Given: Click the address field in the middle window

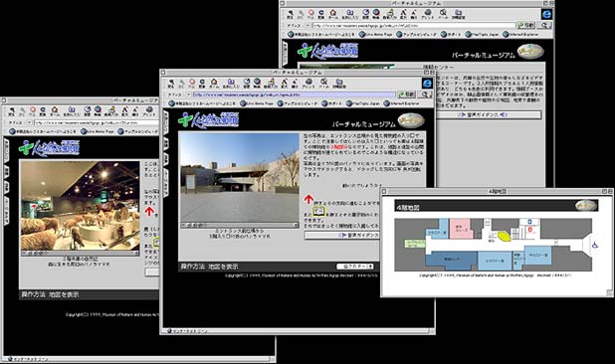Looking at the screenshot, I should [295, 94].
